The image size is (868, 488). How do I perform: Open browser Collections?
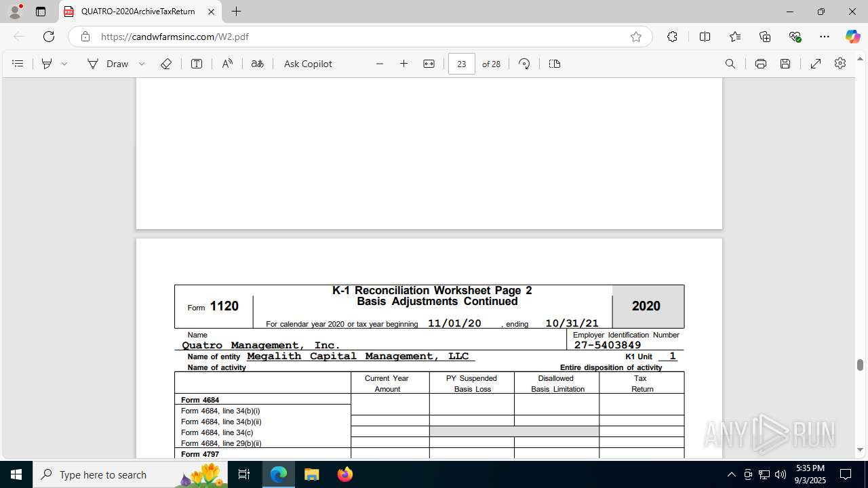pos(765,37)
